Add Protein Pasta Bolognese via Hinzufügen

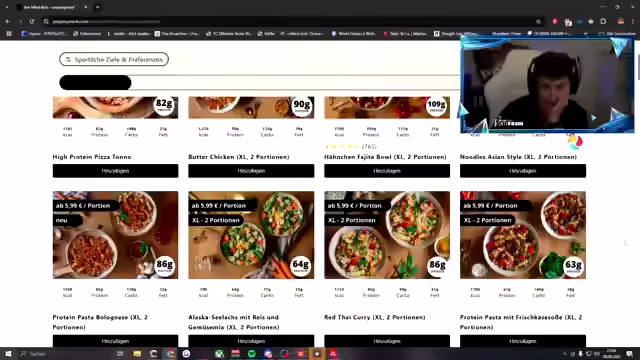(116, 341)
